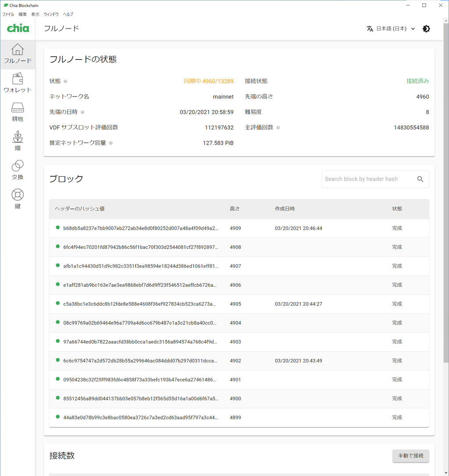Show help tooltip next to 推定ネットワーク容量
Viewport: 449px width, 476px height.
(x=111, y=143)
